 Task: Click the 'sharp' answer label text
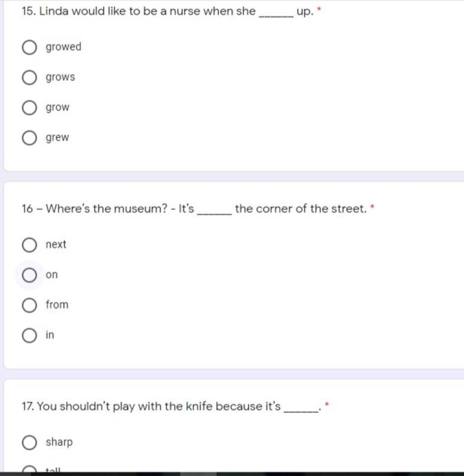pyautogui.click(x=59, y=442)
